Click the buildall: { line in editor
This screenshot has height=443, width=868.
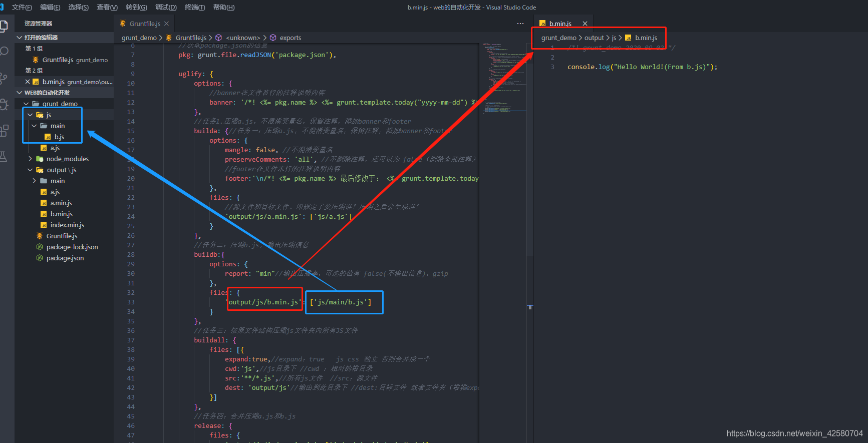(215, 340)
